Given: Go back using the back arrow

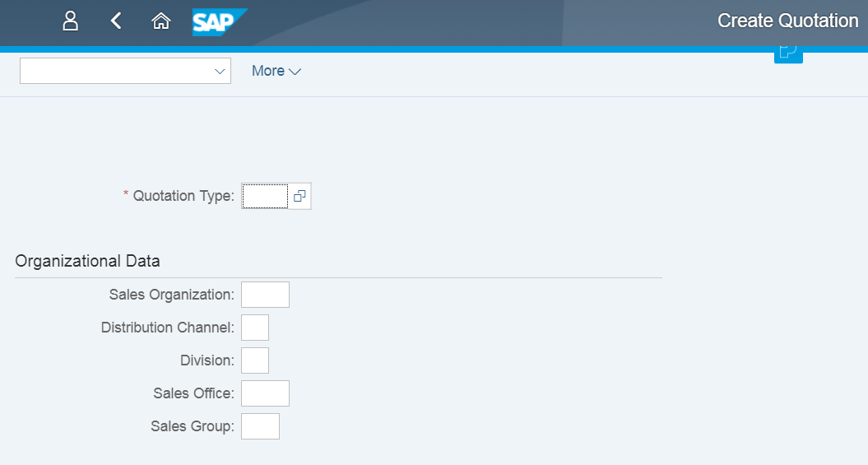Looking at the screenshot, I should click(116, 21).
